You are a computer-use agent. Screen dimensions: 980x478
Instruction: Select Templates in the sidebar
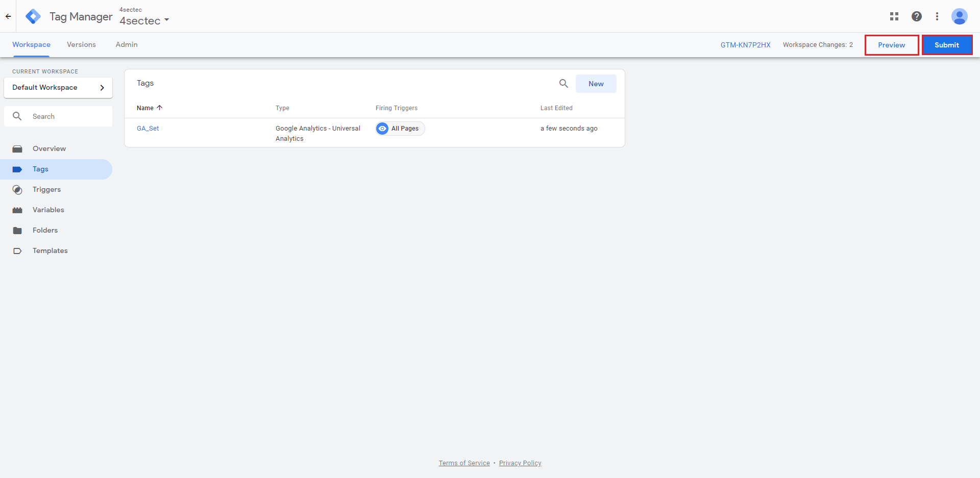(56, 251)
